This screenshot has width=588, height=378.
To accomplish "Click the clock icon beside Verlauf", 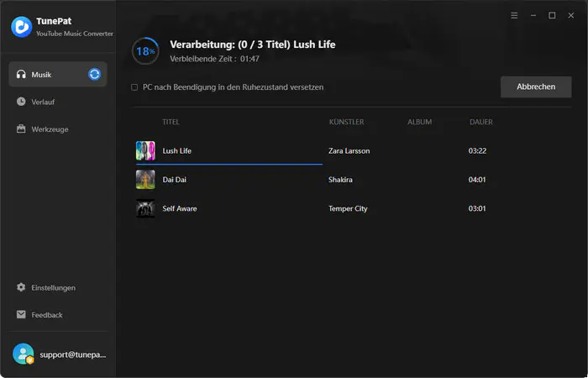I will pyautogui.click(x=21, y=102).
